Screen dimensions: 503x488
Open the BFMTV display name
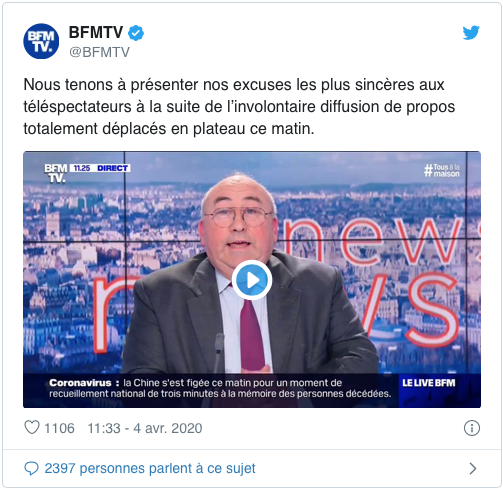click(x=96, y=33)
